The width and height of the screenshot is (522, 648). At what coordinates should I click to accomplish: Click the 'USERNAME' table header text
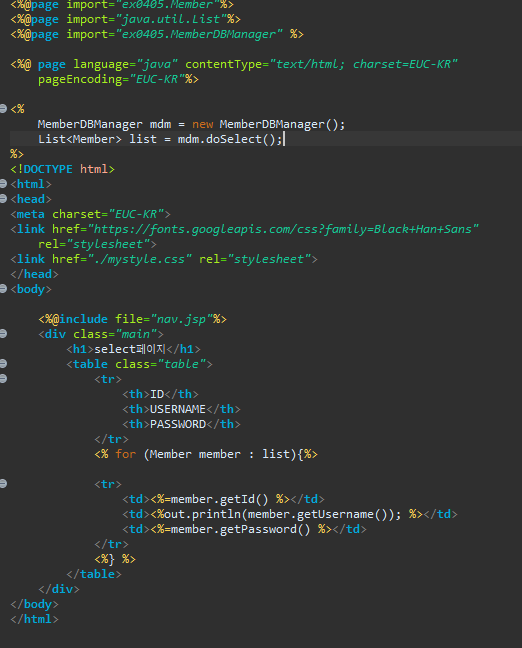(x=178, y=409)
